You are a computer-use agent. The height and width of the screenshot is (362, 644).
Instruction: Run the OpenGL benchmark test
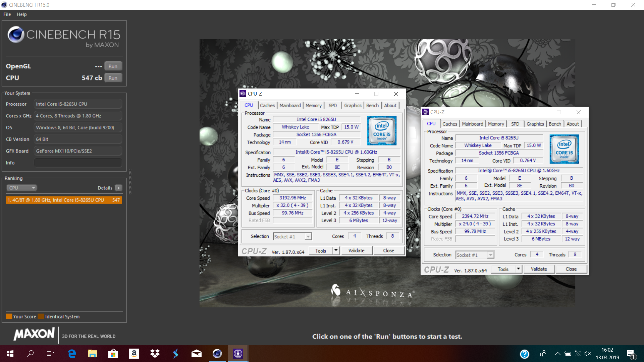click(113, 66)
